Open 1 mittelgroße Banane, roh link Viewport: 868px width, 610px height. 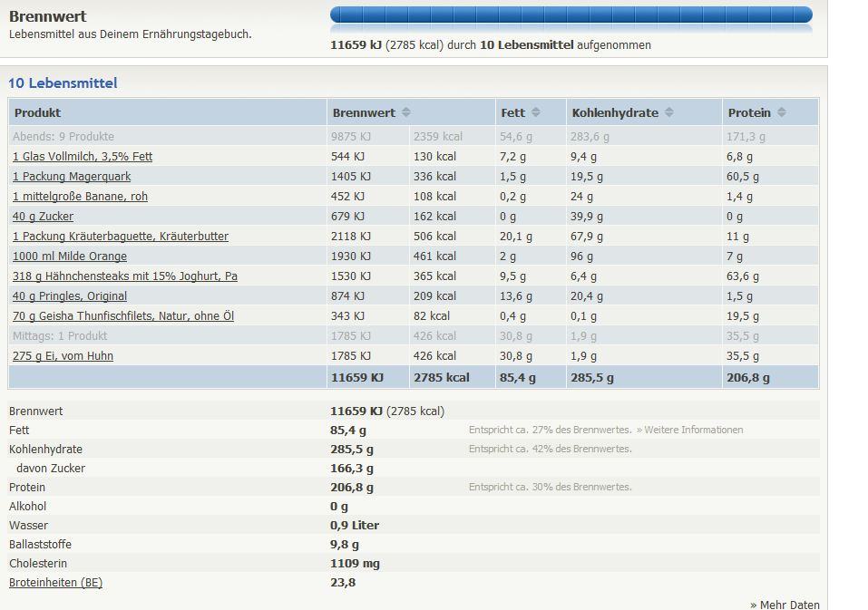[80, 197]
